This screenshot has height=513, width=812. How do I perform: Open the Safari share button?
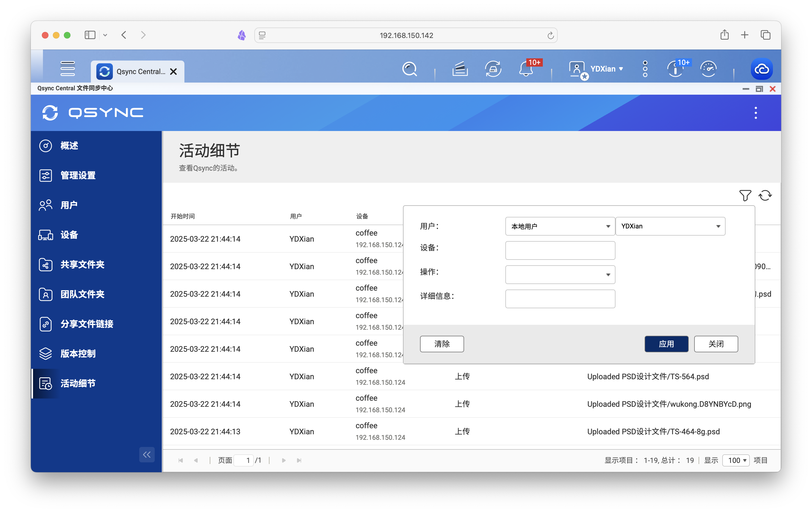pyautogui.click(x=724, y=35)
